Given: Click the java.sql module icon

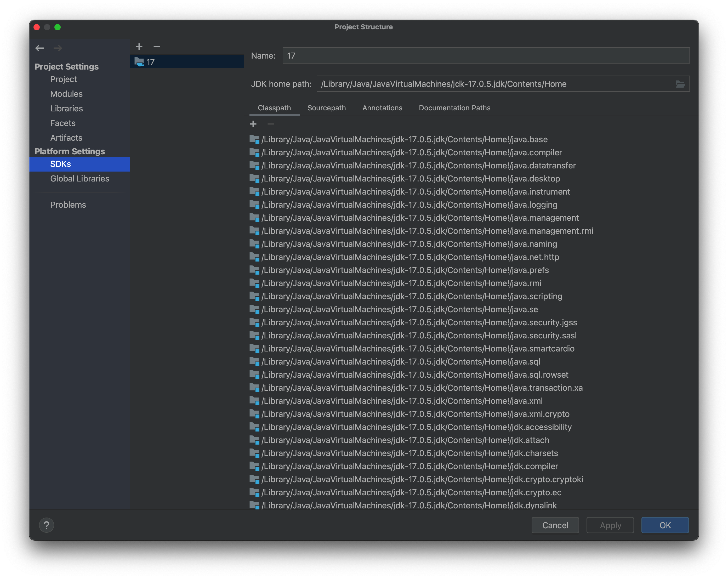Looking at the screenshot, I should pos(254,362).
